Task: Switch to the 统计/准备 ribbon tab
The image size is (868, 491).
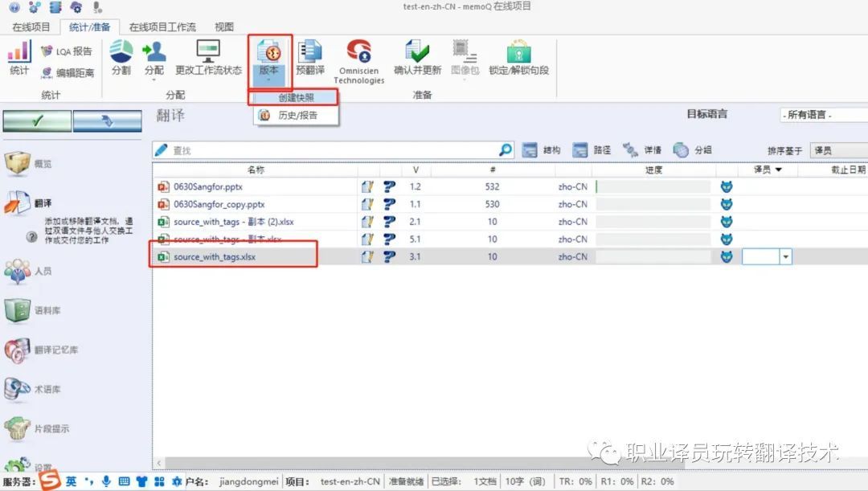Action: point(89,27)
